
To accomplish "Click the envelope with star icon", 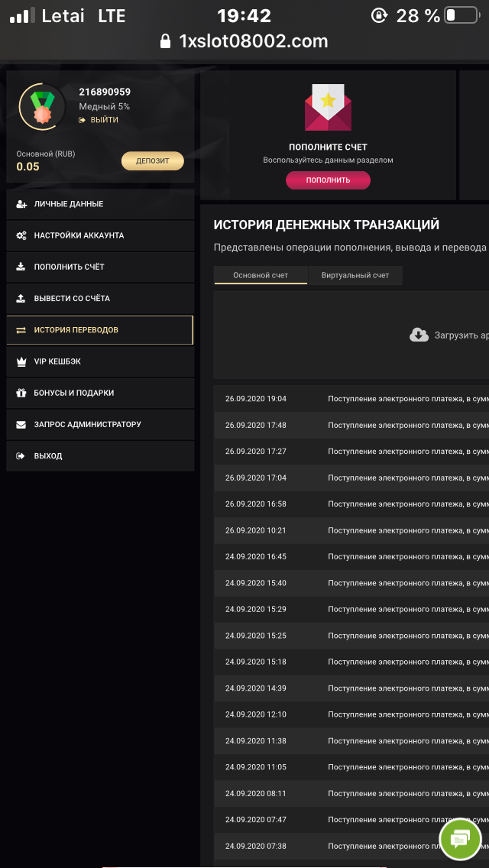I will [x=328, y=108].
